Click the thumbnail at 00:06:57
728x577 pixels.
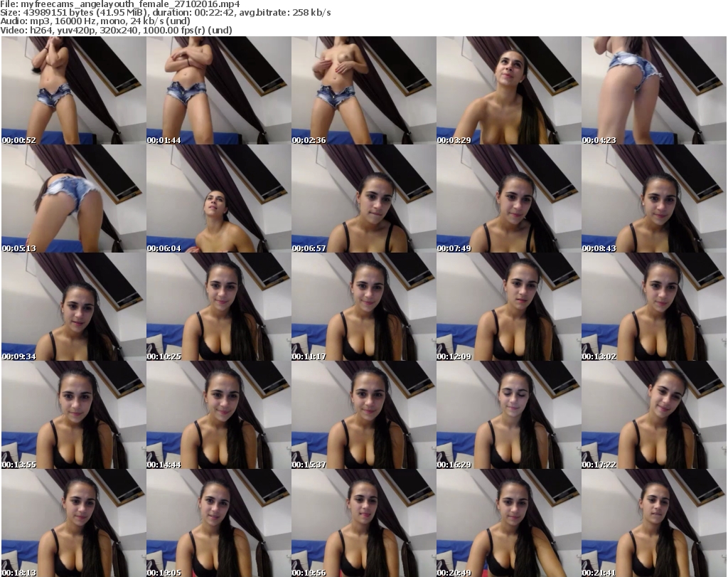tap(363, 198)
